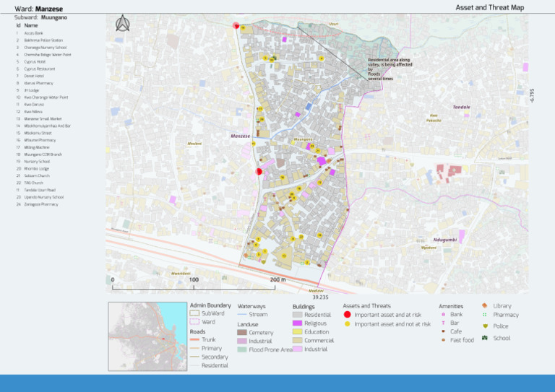
Task: Click the Police amenity legend icon
Action: click(486, 326)
